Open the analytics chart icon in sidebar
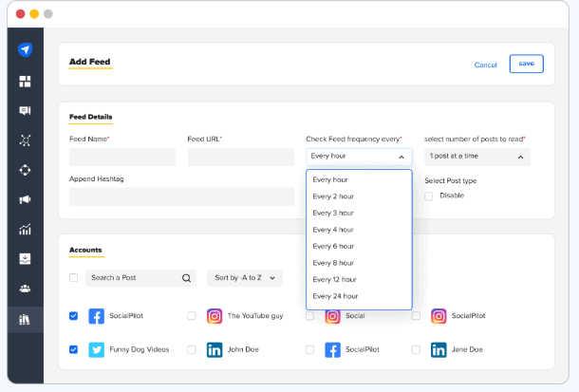This screenshot has width=579, height=392. pyautogui.click(x=25, y=229)
